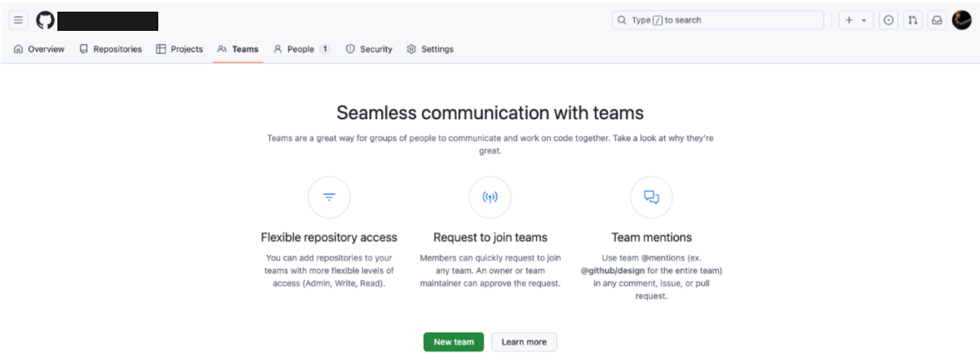980x363 pixels.
Task: Click the Learn more button
Action: click(524, 342)
